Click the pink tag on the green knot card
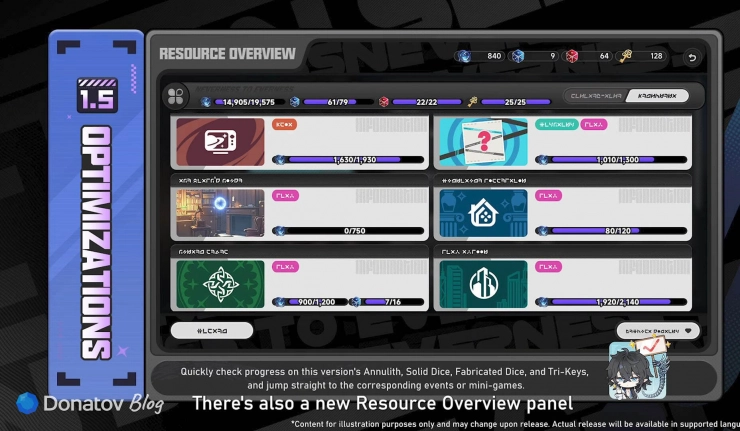The width and height of the screenshot is (740, 431). click(285, 267)
